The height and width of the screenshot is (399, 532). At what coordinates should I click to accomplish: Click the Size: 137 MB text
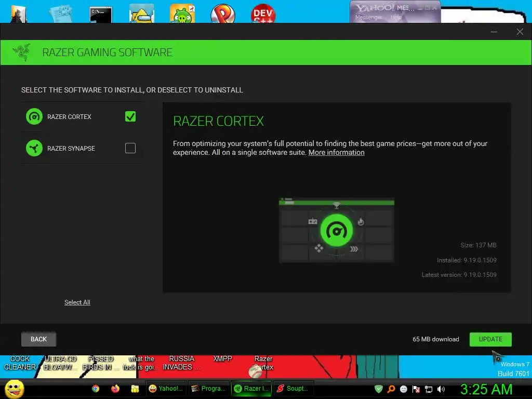(x=478, y=245)
